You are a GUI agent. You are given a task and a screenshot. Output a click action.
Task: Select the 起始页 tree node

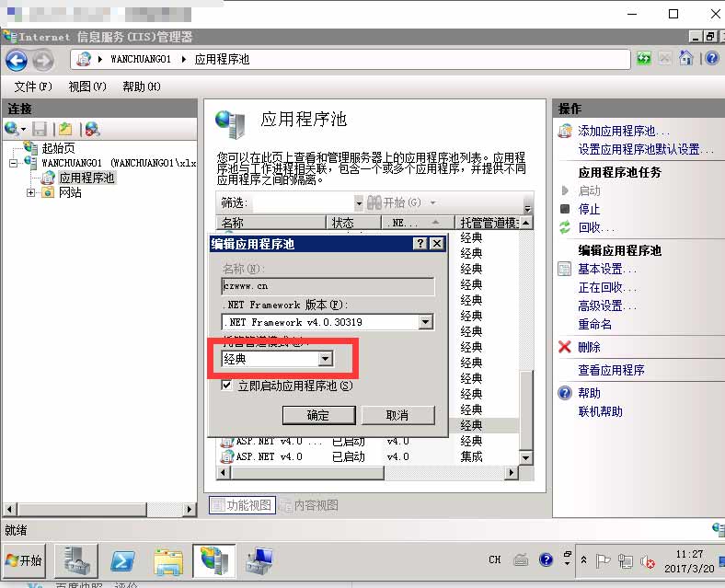click(58, 148)
